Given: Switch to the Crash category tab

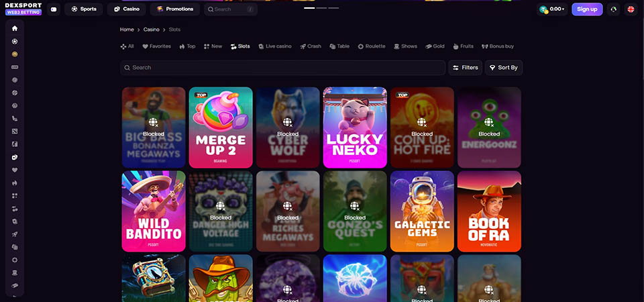Looking at the screenshot, I should [x=311, y=46].
